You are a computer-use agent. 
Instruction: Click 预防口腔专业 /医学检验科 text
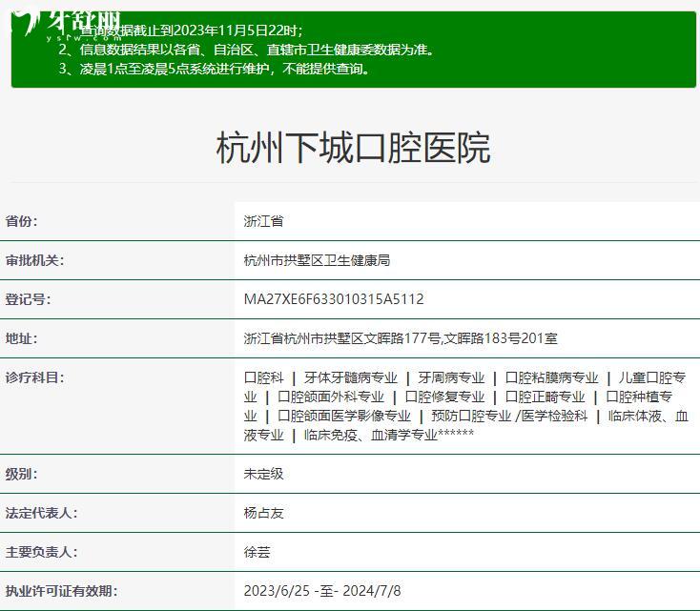[509, 416]
